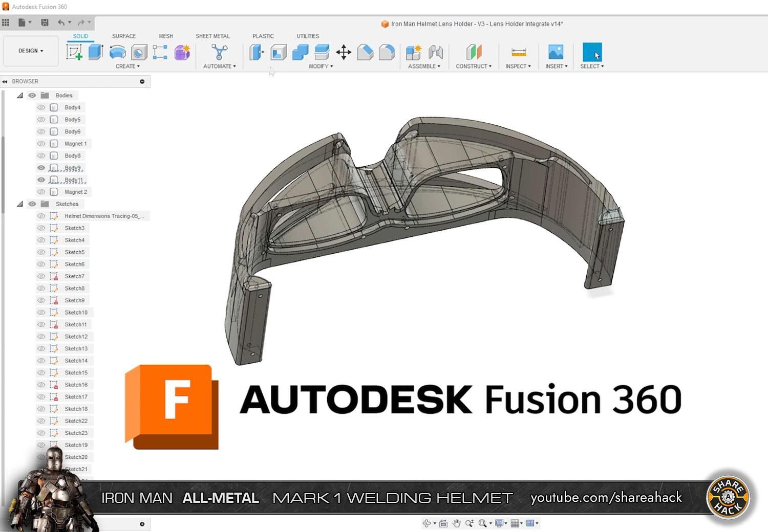This screenshot has height=532, width=768.
Task: Activate the Pan hand tool
Action: (456, 523)
